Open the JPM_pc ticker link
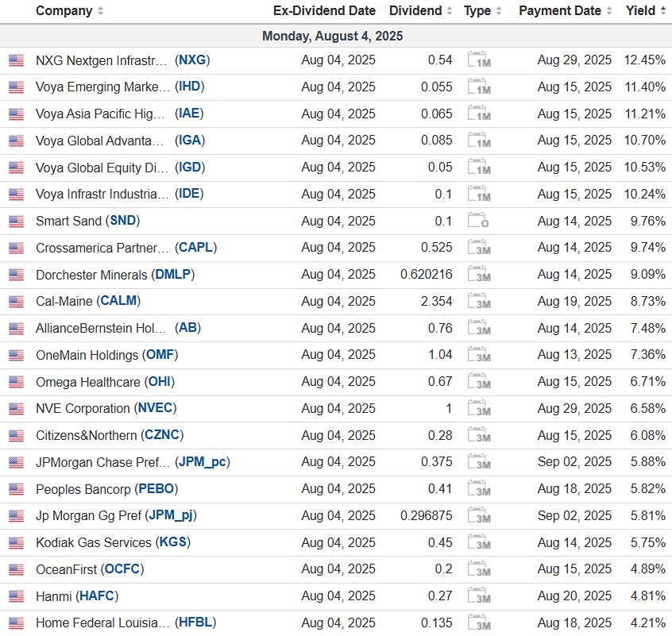The image size is (672, 636). 203,462
